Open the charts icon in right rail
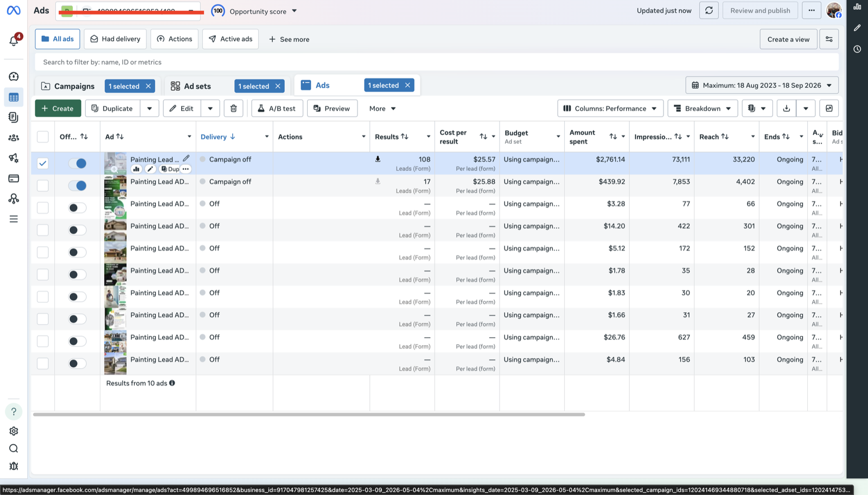 [x=857, y=7]
